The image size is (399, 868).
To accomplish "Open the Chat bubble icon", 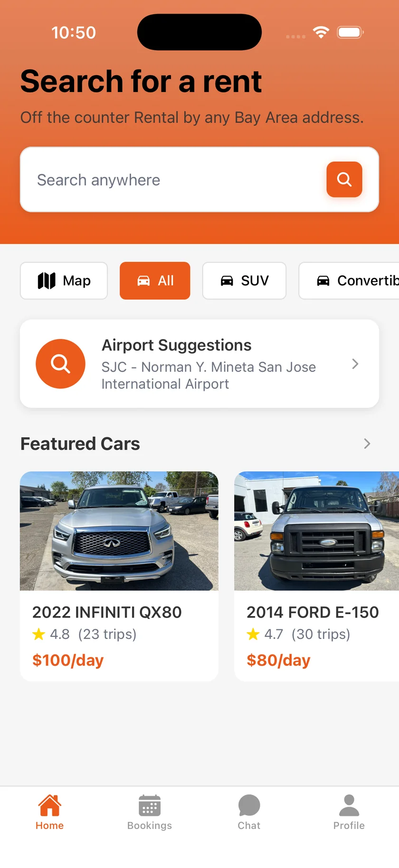I will click(249, 805).
